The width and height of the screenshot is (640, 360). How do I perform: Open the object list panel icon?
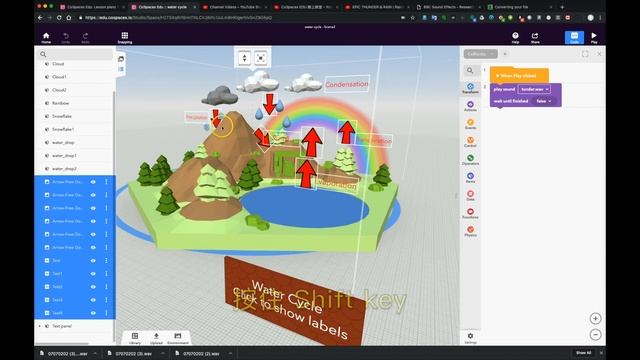121,69
